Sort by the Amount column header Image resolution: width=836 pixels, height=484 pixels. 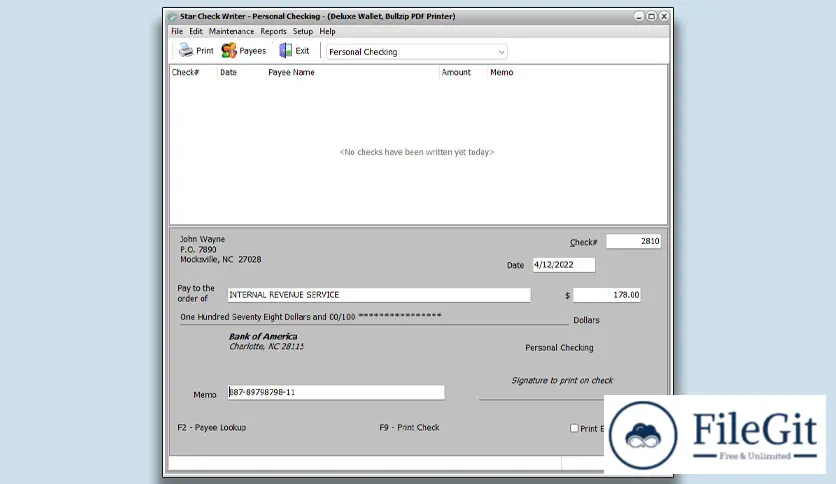pyautogui.click(x=456, y=72)
